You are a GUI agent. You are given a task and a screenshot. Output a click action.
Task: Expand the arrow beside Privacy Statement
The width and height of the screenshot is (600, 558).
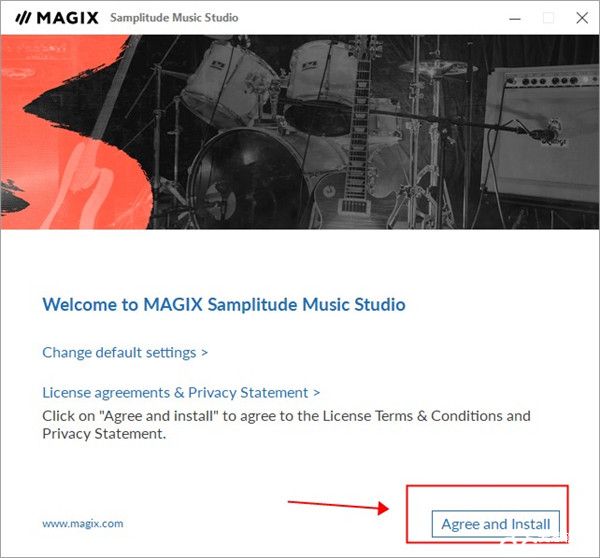[x=316, y=393]
